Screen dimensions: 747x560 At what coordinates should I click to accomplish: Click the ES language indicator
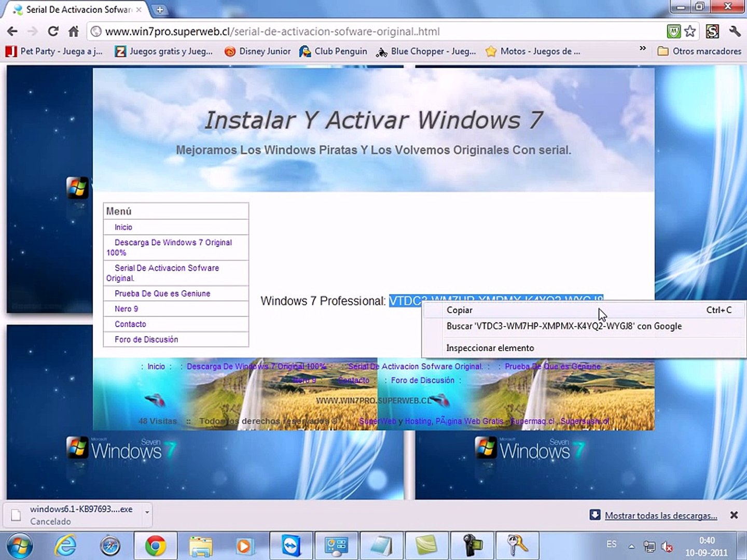coord(612,544)
